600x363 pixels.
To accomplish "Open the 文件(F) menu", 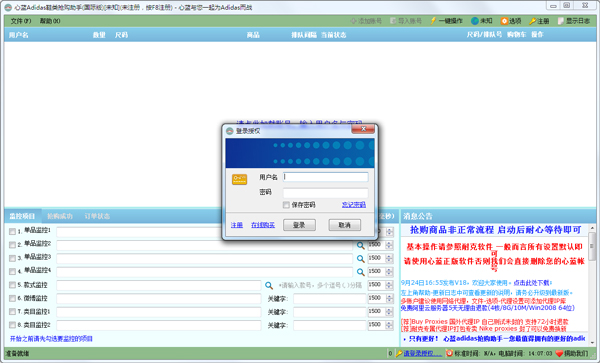I will 21,21.
